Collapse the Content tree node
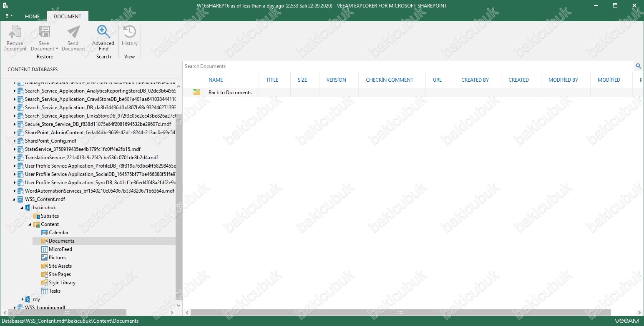This screenshot has width=644, height=326. [30, 224]
